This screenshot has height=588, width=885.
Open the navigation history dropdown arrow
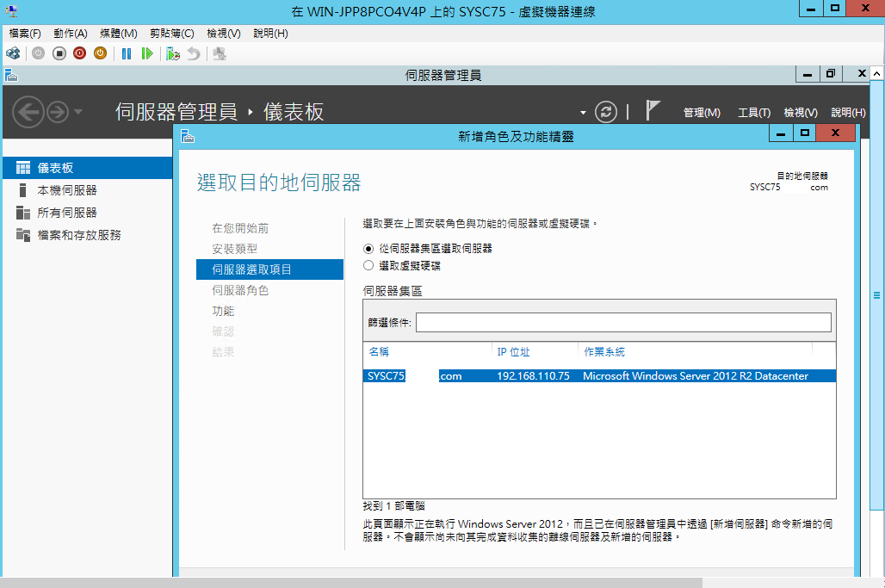(x=78, y=112)
